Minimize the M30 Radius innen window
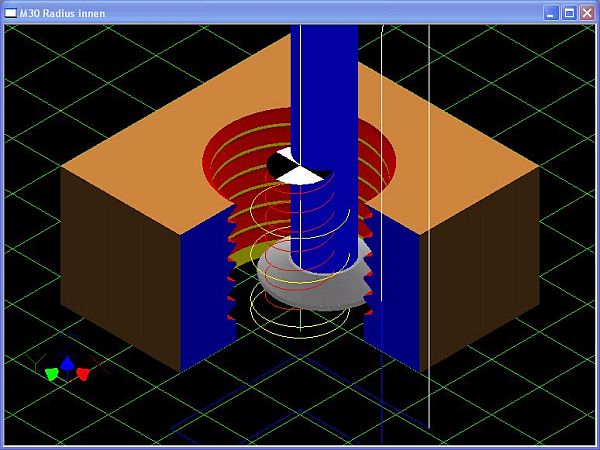Viewport: 600px width, 450px height. (551, 12)
